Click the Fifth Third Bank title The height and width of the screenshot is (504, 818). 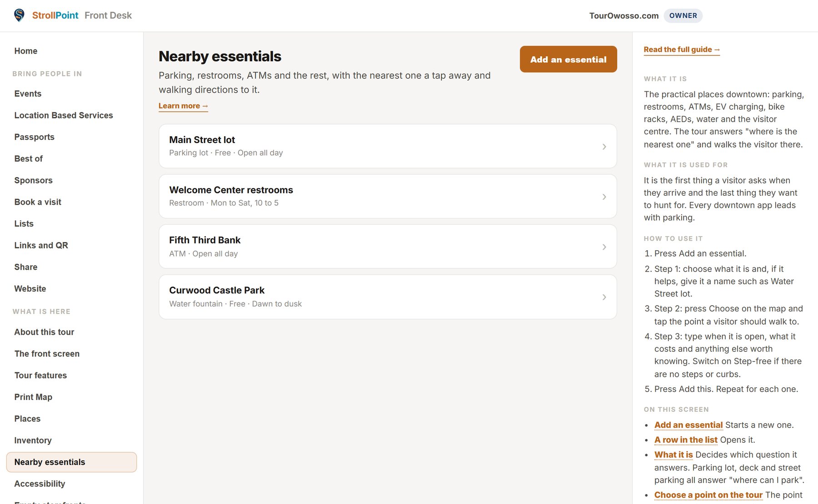tap(204, 240)
